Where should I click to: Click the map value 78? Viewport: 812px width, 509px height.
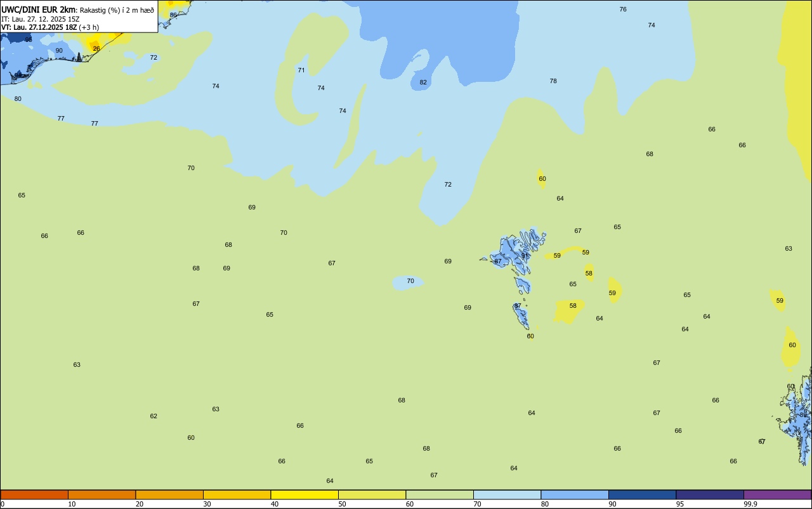point(553,81)
